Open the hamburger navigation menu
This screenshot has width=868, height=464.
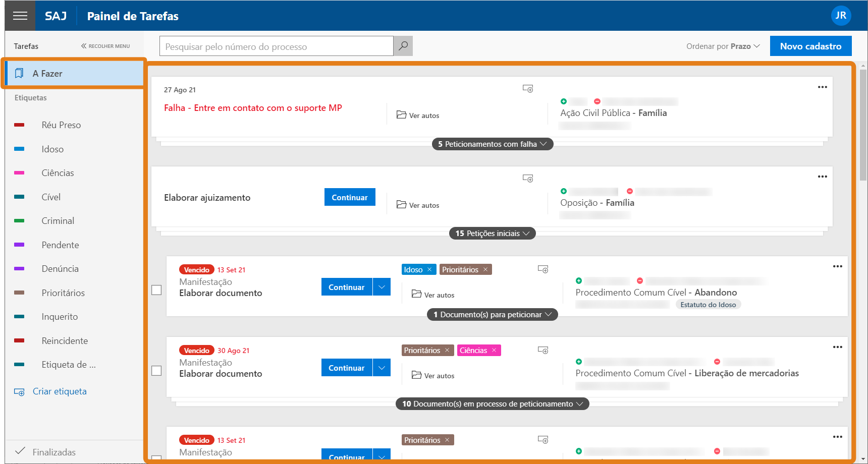[x=20, y=16]
